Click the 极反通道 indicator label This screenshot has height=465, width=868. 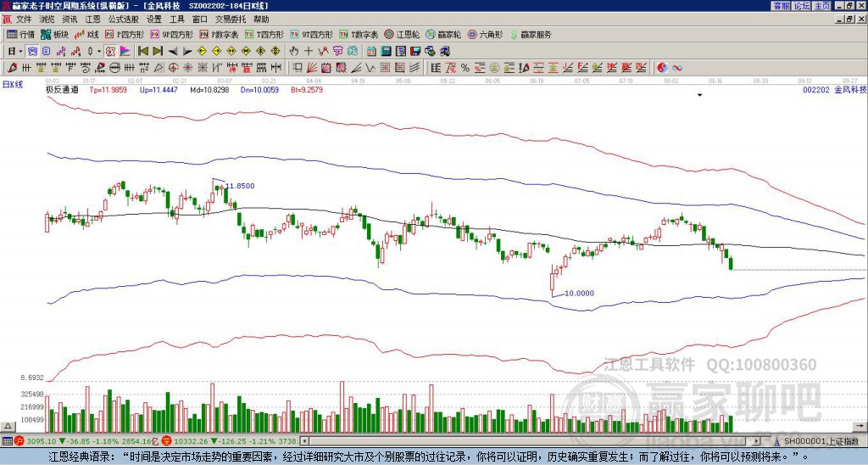[62, 90]
